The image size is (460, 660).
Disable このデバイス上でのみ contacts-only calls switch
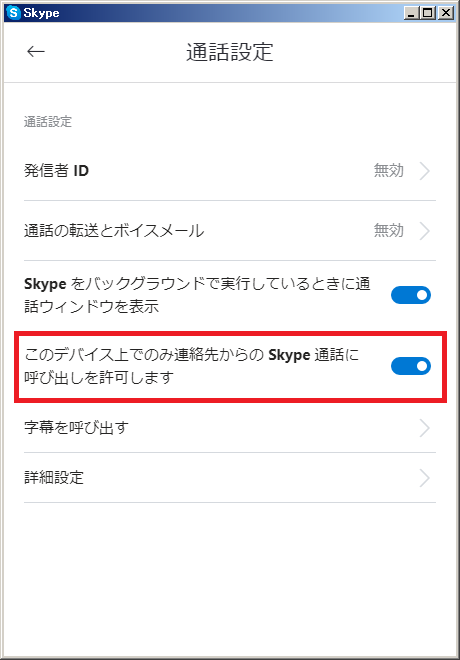[411, 366]
